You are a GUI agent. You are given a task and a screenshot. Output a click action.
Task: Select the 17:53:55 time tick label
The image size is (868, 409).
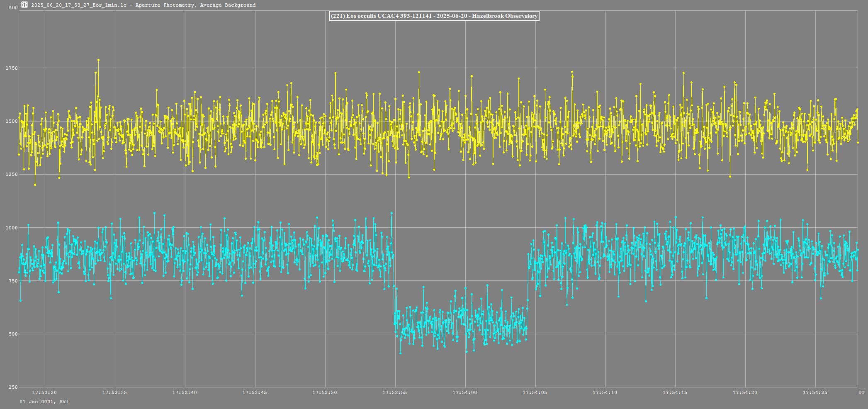tap(395, 392)
